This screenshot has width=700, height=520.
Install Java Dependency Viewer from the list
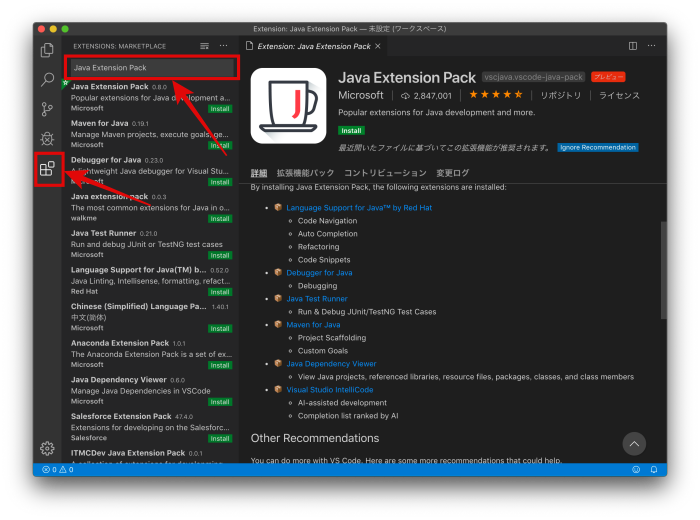[x=220, y=402]
